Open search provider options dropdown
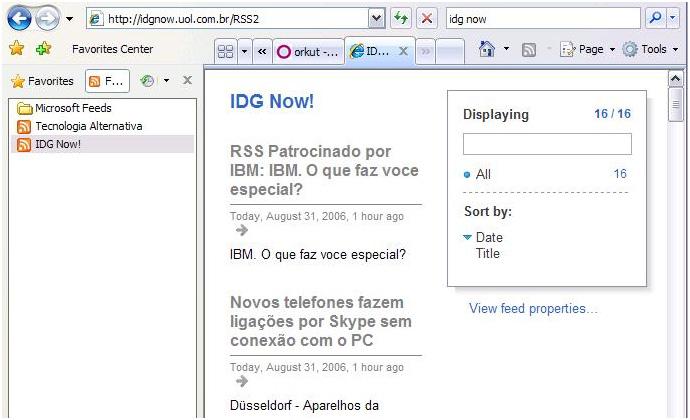The width and height of the screenshot is (690, 420). [x=672, y=18]
